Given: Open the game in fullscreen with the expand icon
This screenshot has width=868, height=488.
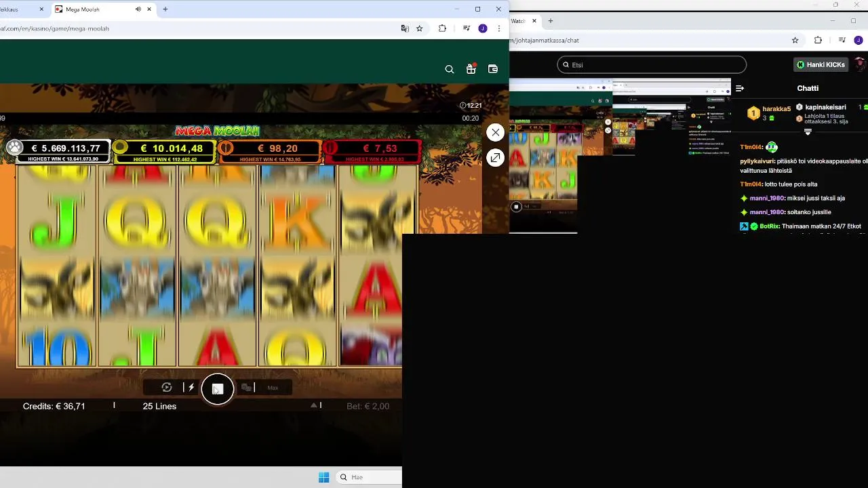Looking at the screenshot, I should (496, 158).
